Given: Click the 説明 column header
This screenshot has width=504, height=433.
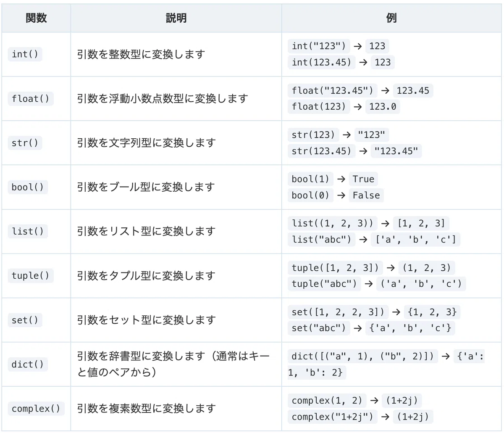Looking at the screenshot, I should [176, 18].
